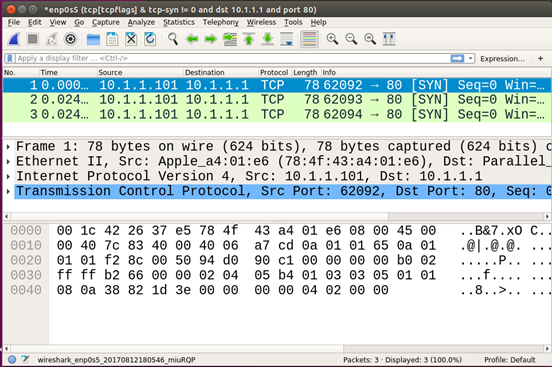Screen dimensions: 552x367
Task: Reset text to normal size
Action: 370,39
